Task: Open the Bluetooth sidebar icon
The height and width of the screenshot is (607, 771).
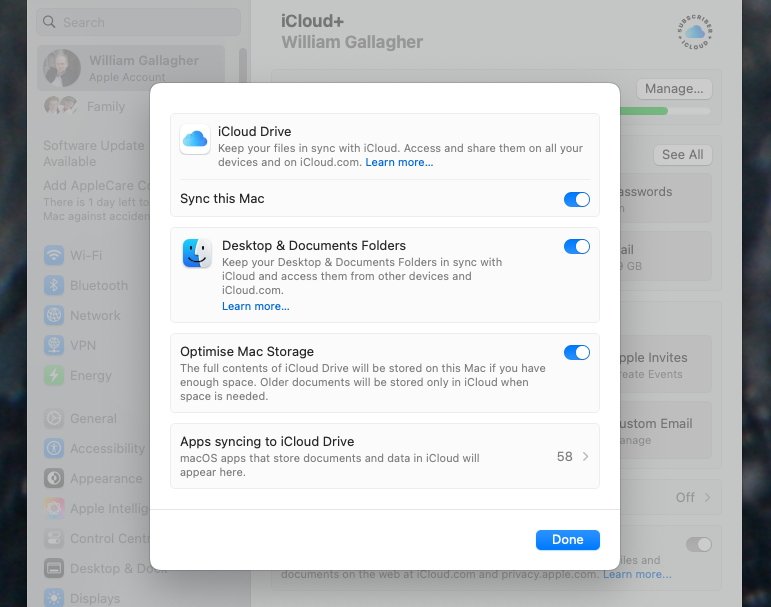Action: pos(54,285)
